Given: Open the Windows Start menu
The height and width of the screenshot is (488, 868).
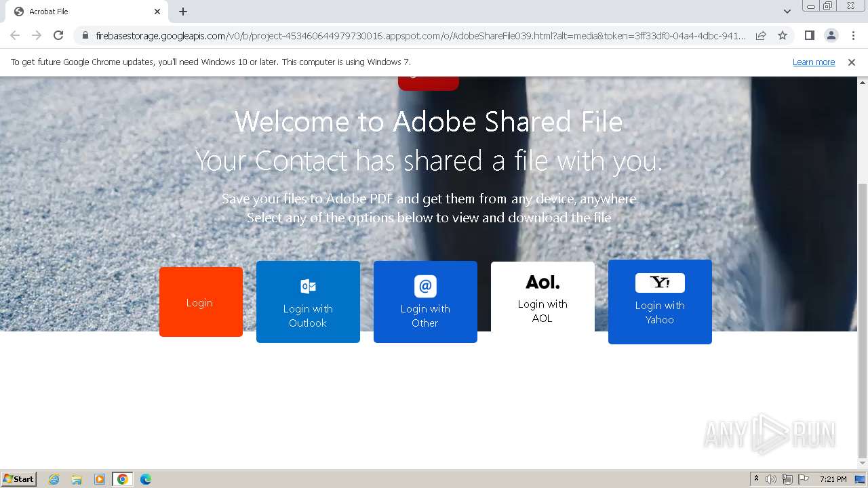Looking at the screenshot, I should 18,479.
